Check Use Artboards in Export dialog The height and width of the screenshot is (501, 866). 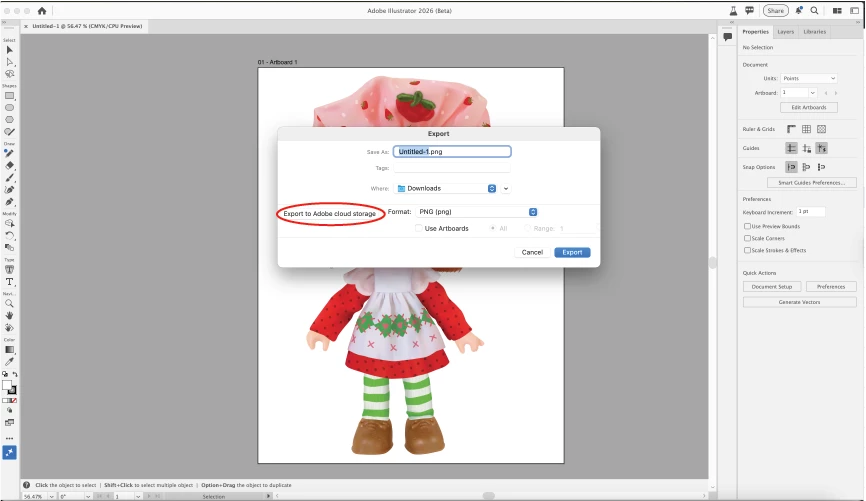coord(419,228)
